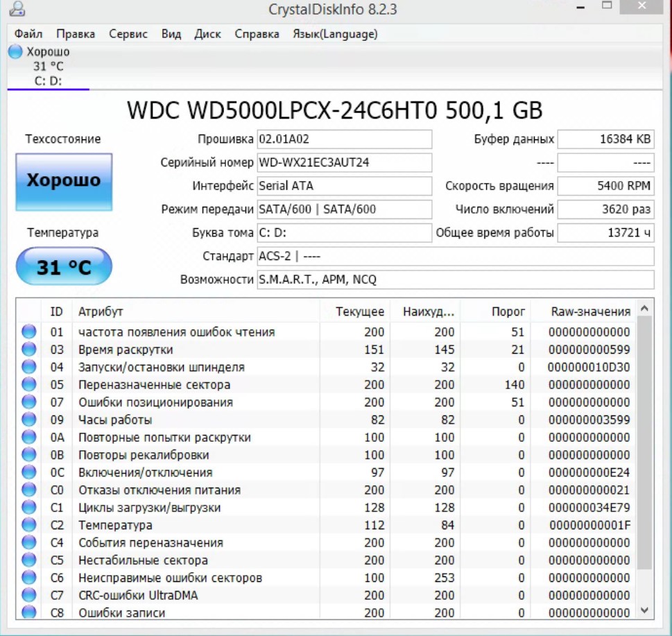672x636 pixels.
Task: Click the scroll down arrow in attribute list
Action: pyautogui.click(x=645, y=610)
